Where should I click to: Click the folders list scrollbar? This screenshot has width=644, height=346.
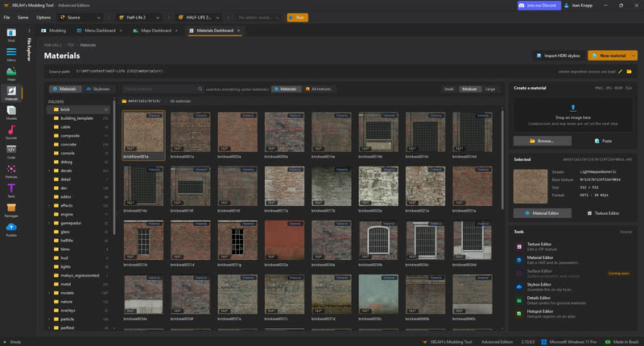coord(114,167)
